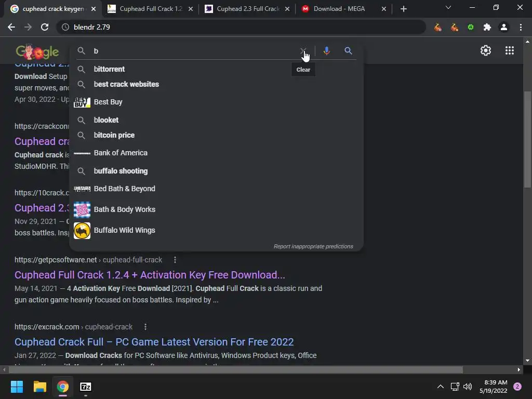The width and height of the screenshot is (532, 399).
Task: Switch to the 'cuphead crack keygen' tab
Action: [x=53, y=9]
